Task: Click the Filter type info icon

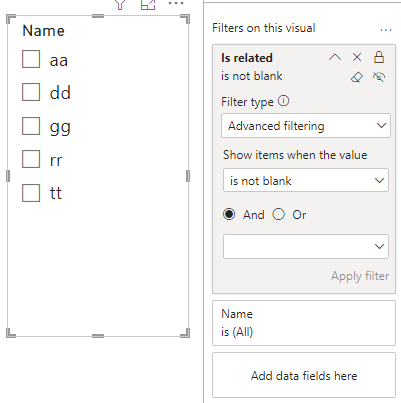Action: 283,101
